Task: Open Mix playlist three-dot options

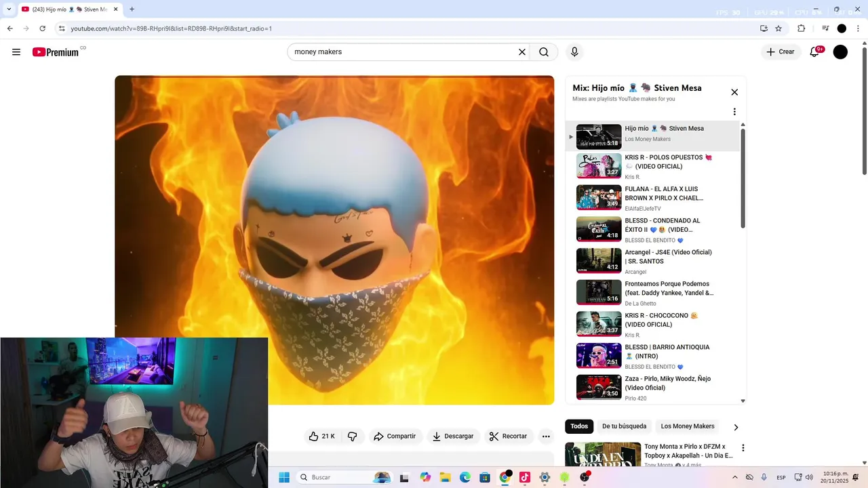Action: [x=734, y=112]
